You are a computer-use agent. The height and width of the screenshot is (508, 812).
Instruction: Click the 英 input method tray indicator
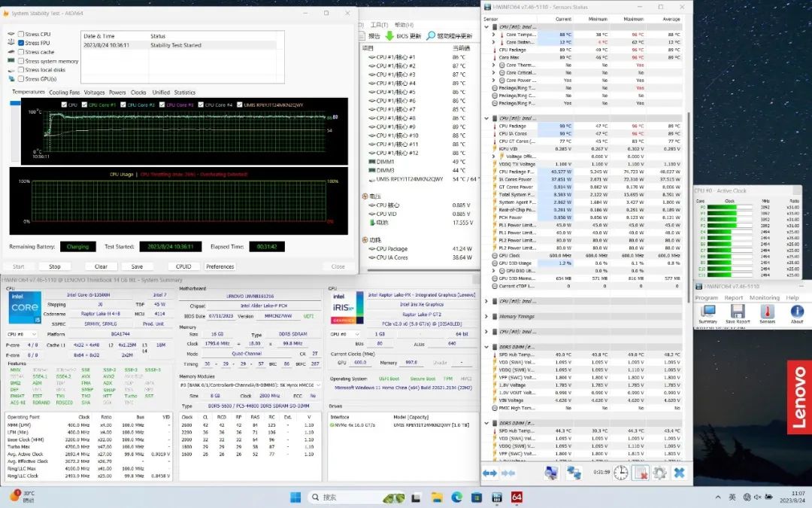point(732,497)
